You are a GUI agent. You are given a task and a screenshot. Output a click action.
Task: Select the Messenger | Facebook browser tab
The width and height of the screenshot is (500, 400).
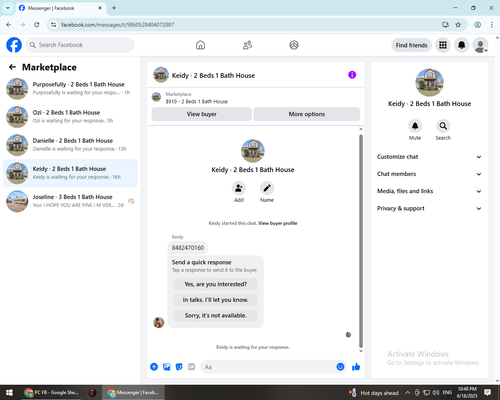point(60,8)
